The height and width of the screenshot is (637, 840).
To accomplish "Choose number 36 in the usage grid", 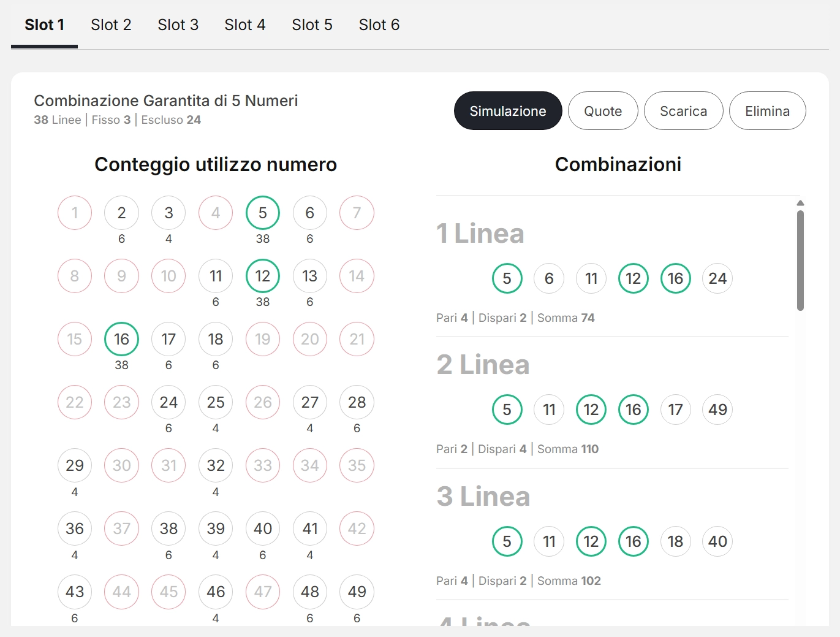I will point(75,528).
